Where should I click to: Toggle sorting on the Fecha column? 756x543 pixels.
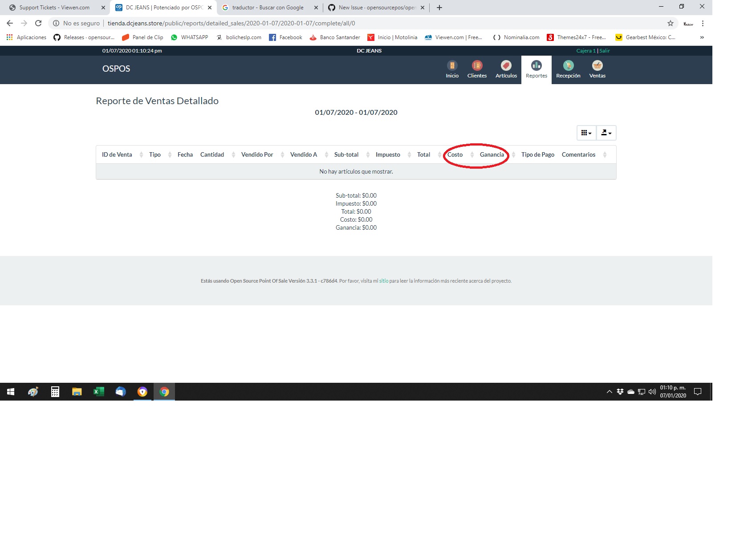[x=185, y=154]
